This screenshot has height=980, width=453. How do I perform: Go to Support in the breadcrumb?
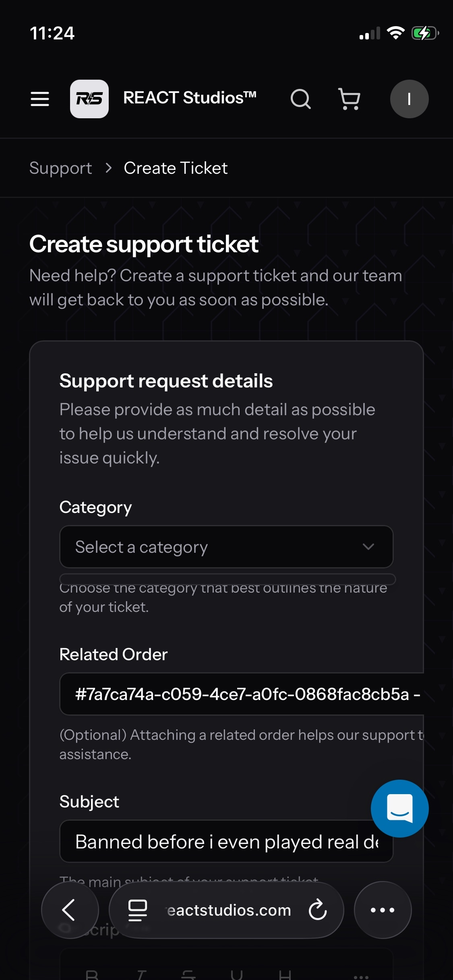tap(61, 168)
